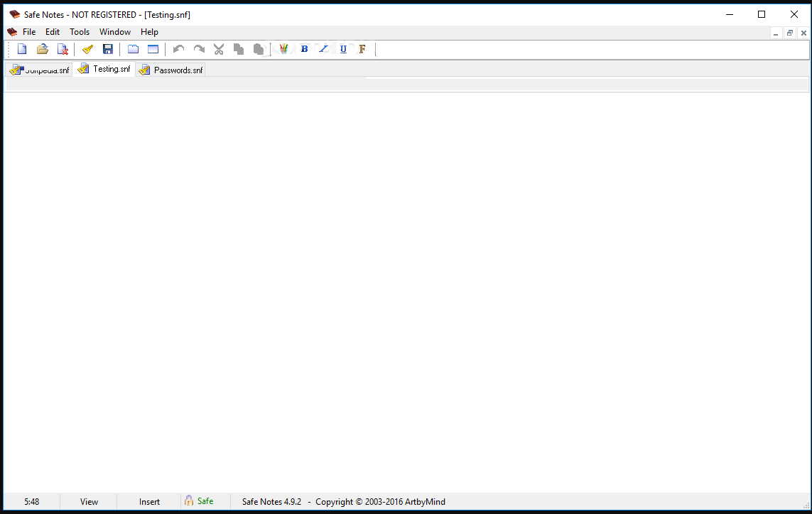The image size is (812, 514).
Task: Open the File menu
Action: [x=29, y=32]
